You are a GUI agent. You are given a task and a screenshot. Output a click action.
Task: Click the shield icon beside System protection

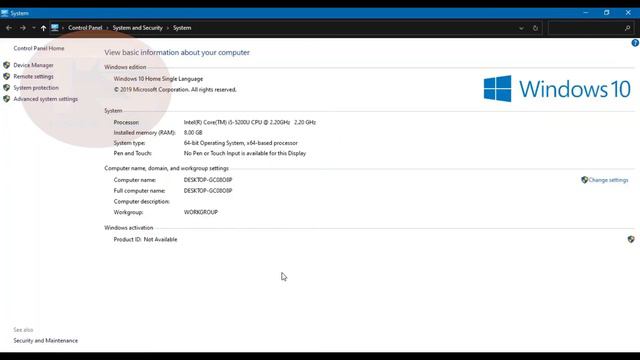[7, 87]
